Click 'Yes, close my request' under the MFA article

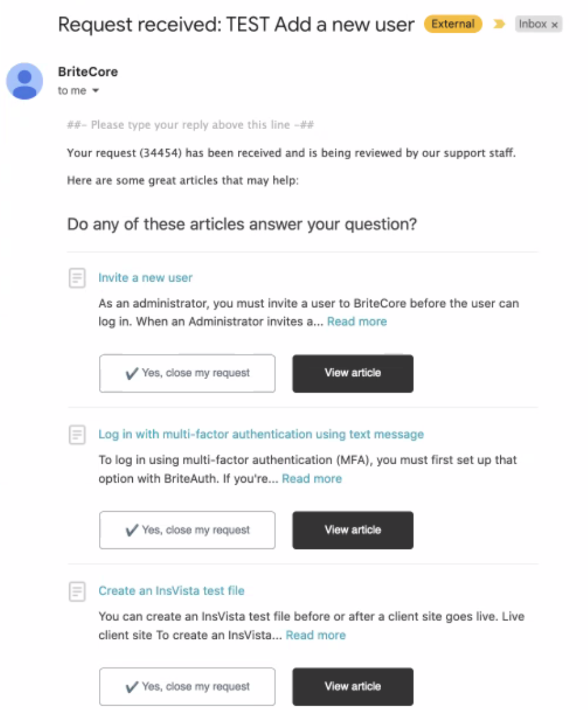[x=187, y=530]
